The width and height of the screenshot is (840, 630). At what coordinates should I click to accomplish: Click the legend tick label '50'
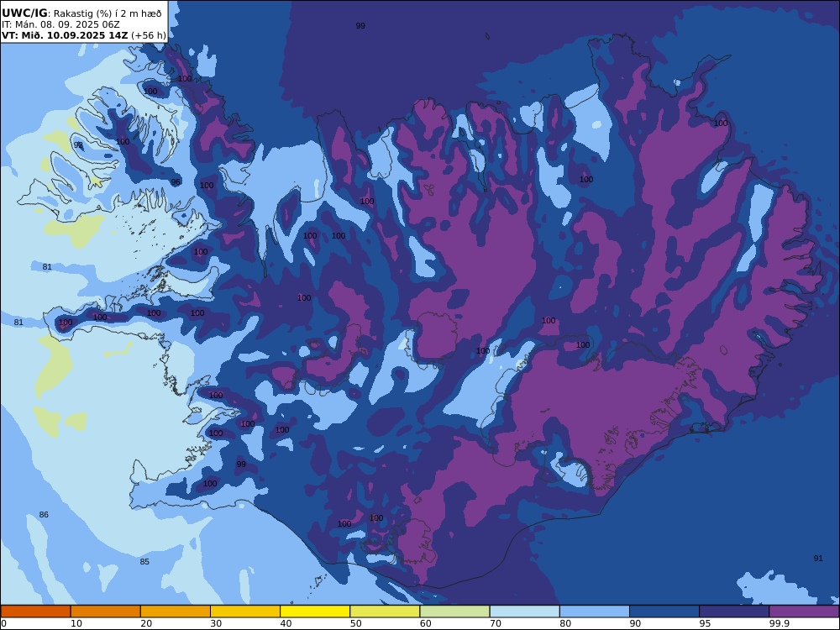(355, 623)
